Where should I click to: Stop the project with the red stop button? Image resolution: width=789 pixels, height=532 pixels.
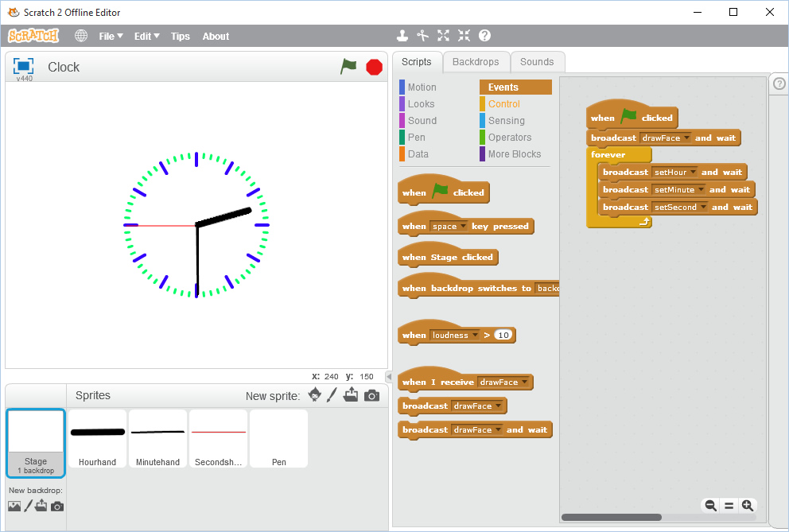(x=373, y=68)
